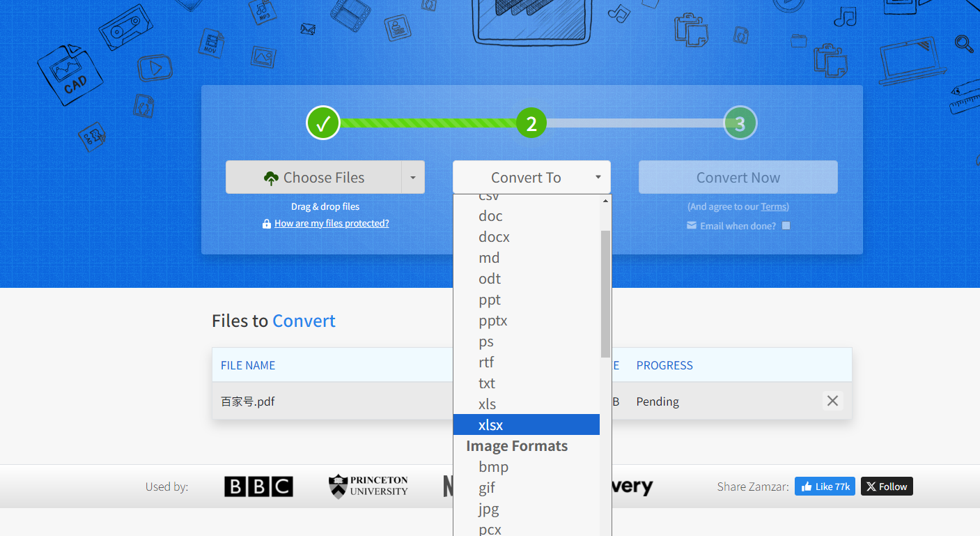Screen dimensions: 980x536
Task: Remove 百家号.pdf with the X button
Action: pyautogui.click(x=832, y=401)
